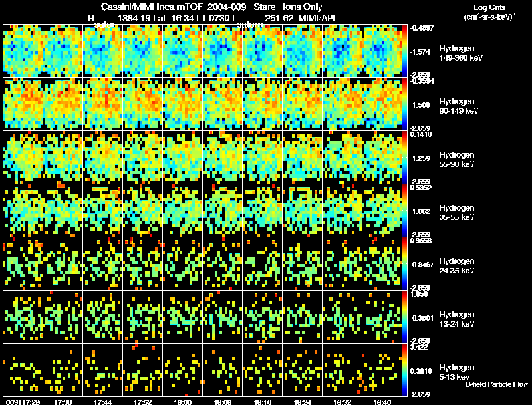Select the Hydrogen 5-13 keV label
This screenshot has width=532, height=405.
(x=457, y=372)
